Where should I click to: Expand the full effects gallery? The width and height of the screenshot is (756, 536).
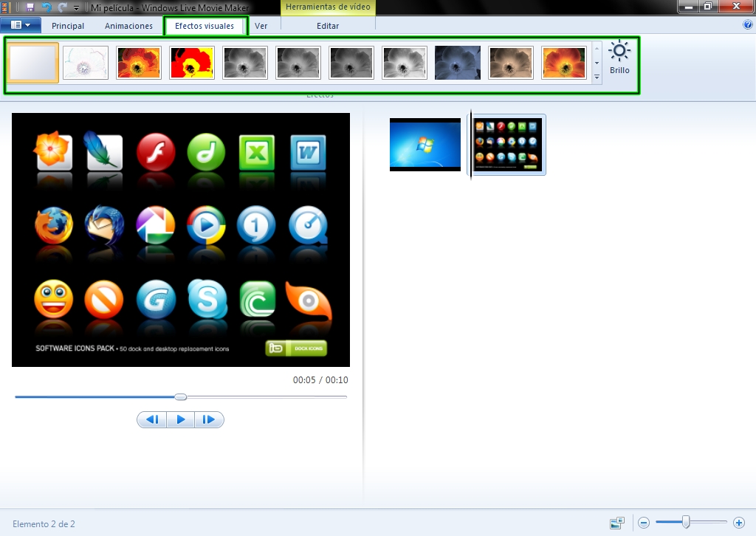[597, 77]
